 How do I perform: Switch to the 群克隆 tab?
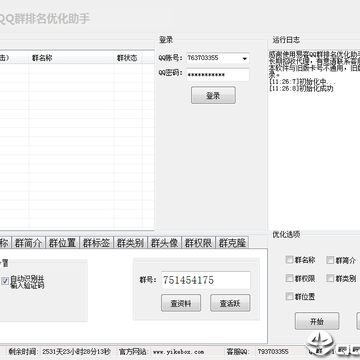[232, 243]
